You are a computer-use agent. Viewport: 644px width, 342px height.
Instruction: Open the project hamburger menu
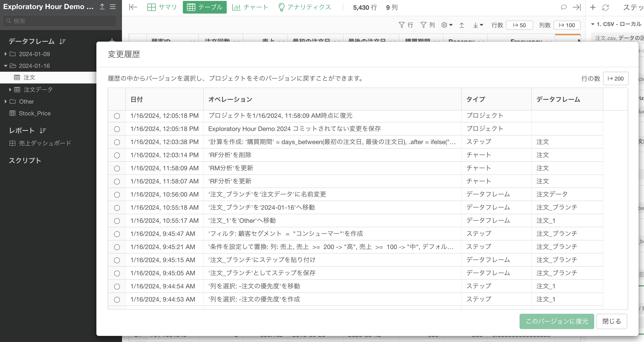pos(113,7)
